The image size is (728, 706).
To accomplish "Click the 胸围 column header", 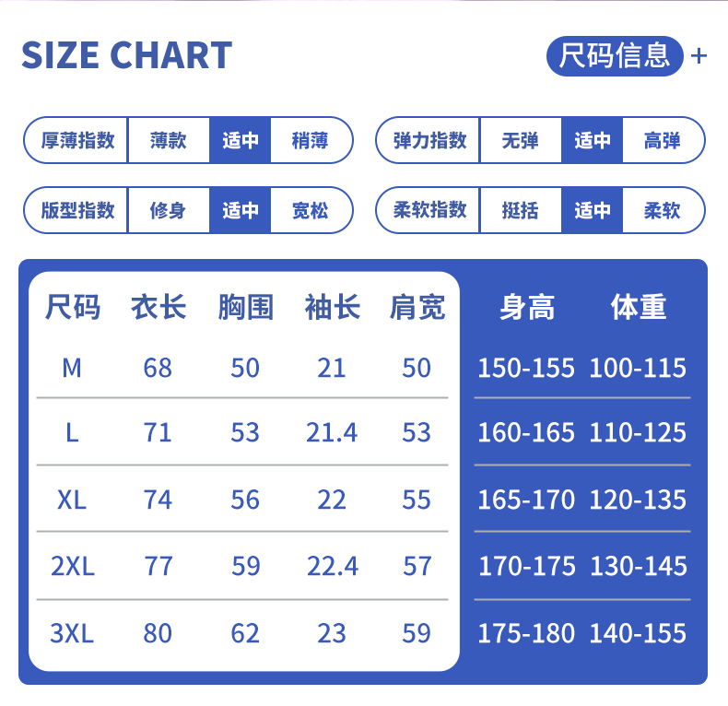I will (246, 307).
